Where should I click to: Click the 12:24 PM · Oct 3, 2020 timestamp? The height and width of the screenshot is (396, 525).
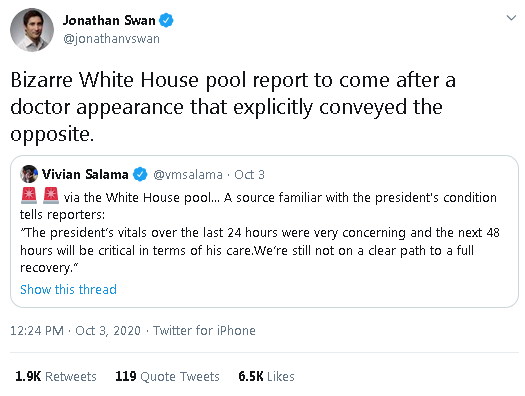[75, 331]
